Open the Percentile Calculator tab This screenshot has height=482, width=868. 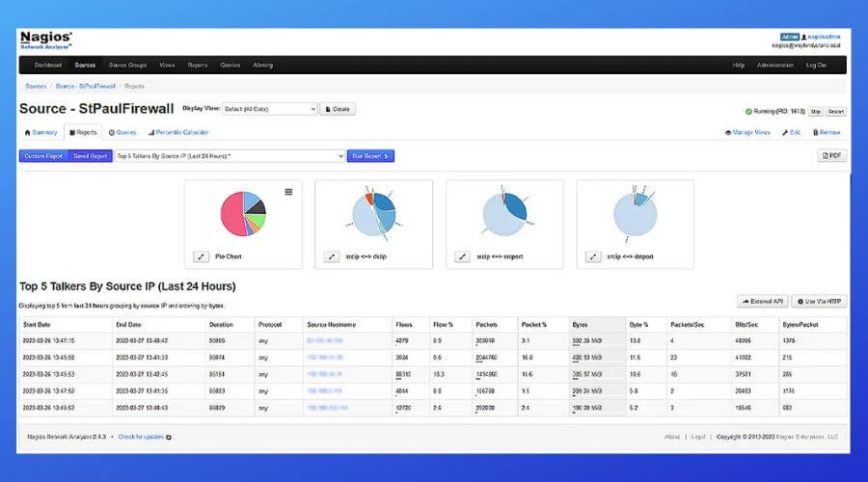coord(178,132)
